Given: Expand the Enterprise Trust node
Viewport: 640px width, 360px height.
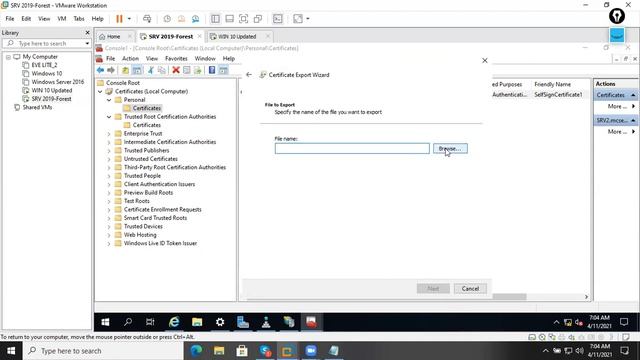Looking at the screenshot, I should click(x=109, y=134).
